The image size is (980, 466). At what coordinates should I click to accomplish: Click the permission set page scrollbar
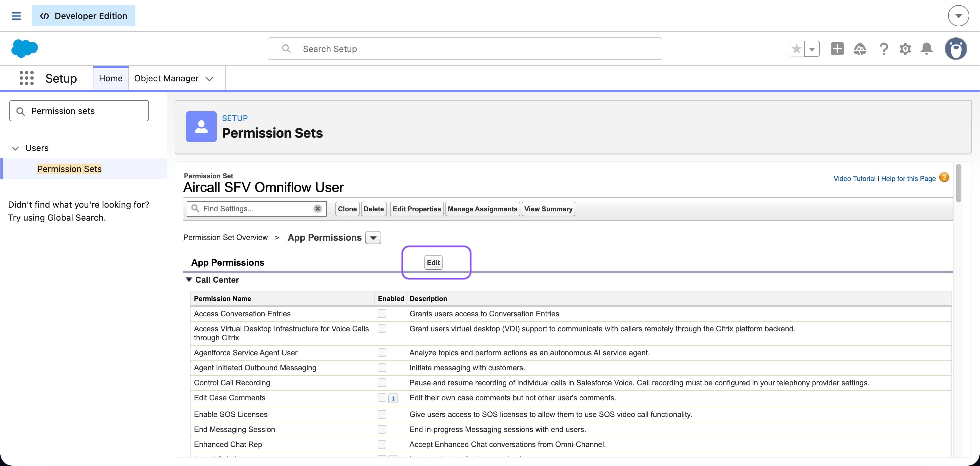958,183
